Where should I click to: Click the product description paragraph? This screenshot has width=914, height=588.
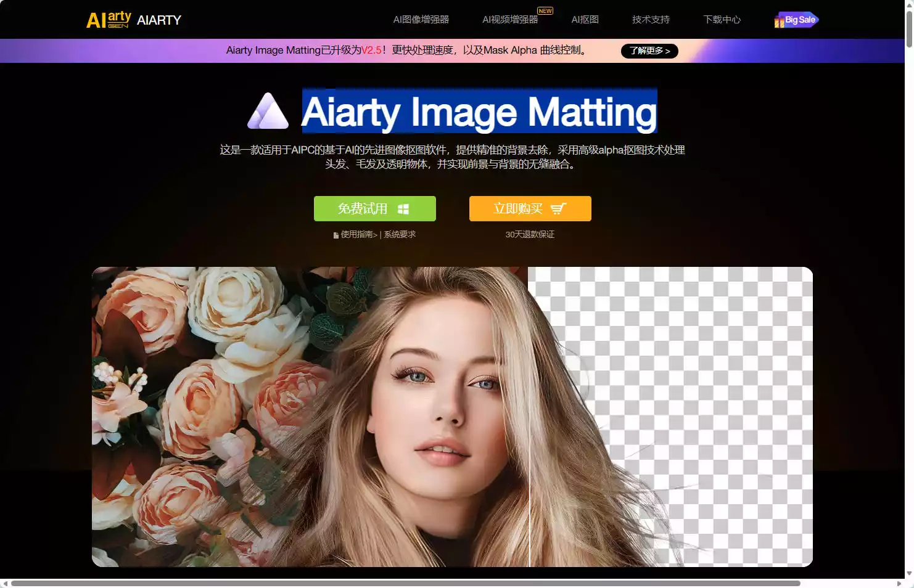(452, 157)
